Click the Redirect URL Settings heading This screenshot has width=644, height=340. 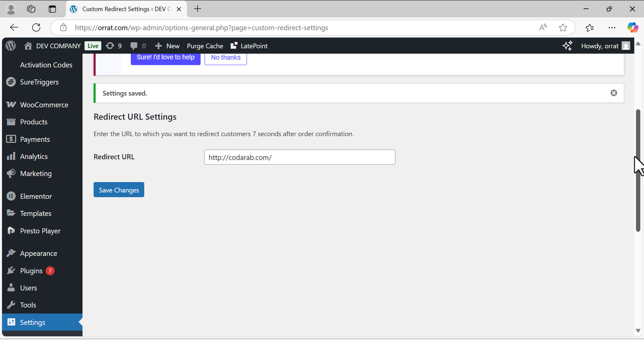(x=135, y=117)
